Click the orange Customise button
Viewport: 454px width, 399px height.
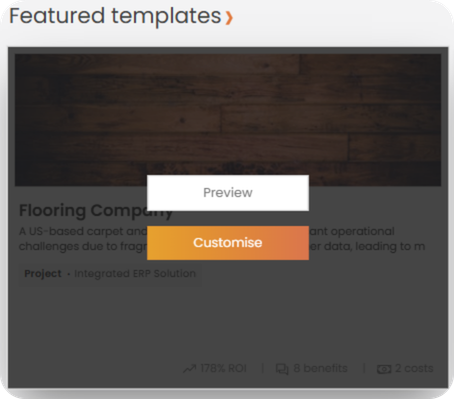(x=228, y=243)
